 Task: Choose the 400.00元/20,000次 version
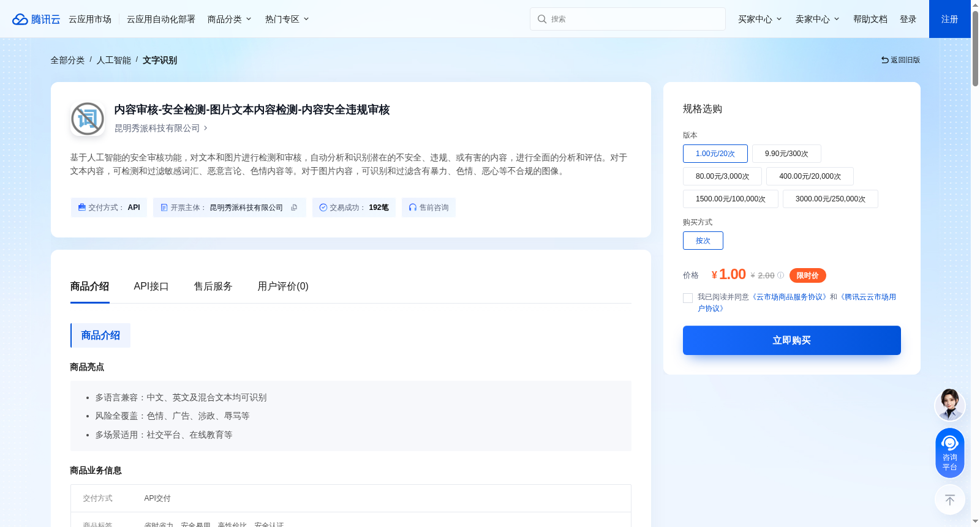point(810,176)
